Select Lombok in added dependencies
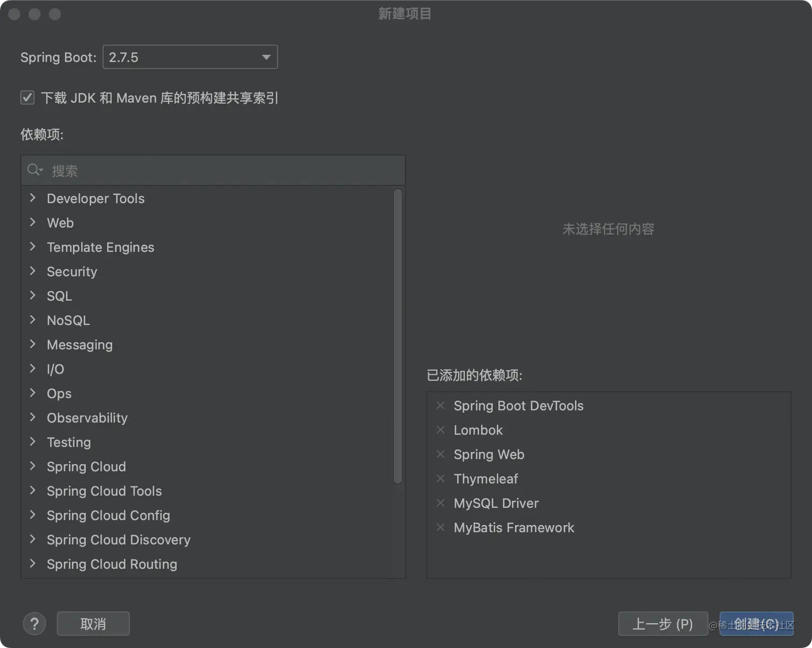812x648 pixels. pyautogui.click(x=478, y=430)
